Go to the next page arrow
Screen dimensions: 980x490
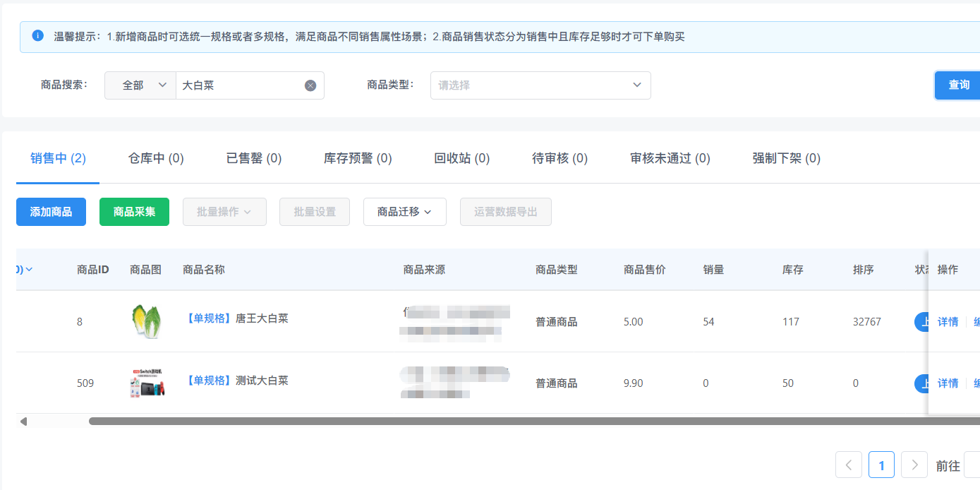click(x=914, y=465)
